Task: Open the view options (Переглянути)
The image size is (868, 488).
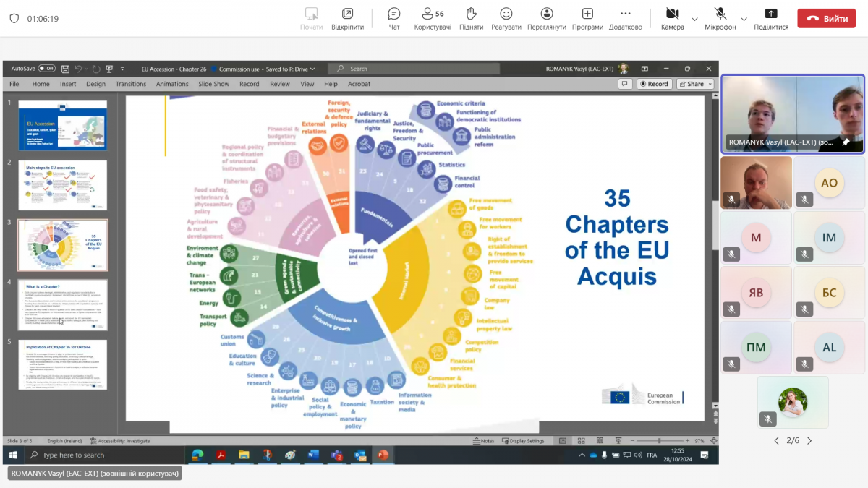Action: [546, 18]
